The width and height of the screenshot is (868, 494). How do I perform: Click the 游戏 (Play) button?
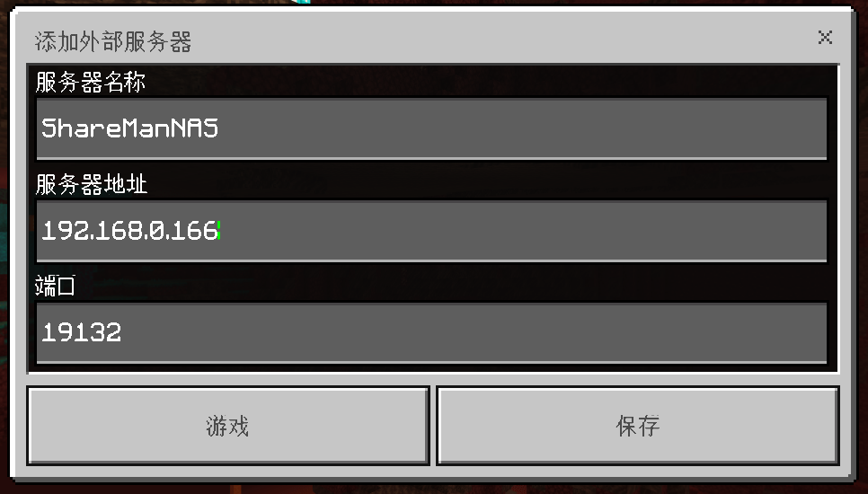[x=228, y=426]
